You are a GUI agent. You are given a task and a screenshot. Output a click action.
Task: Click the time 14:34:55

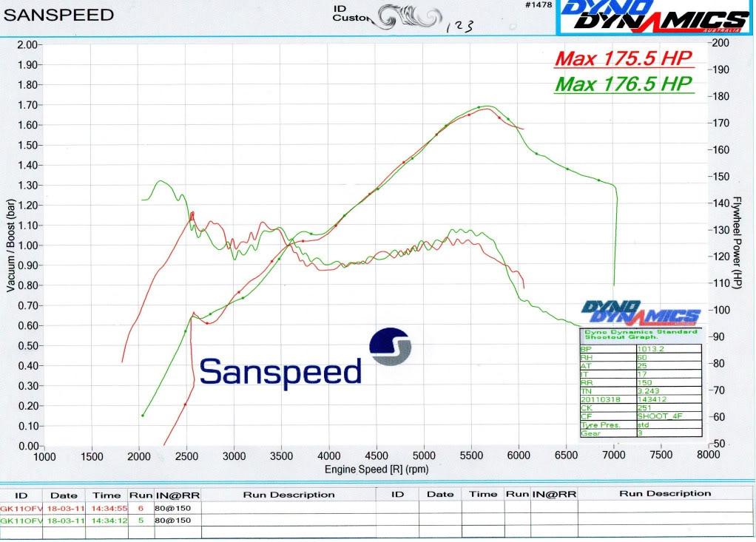click(109, 508)
